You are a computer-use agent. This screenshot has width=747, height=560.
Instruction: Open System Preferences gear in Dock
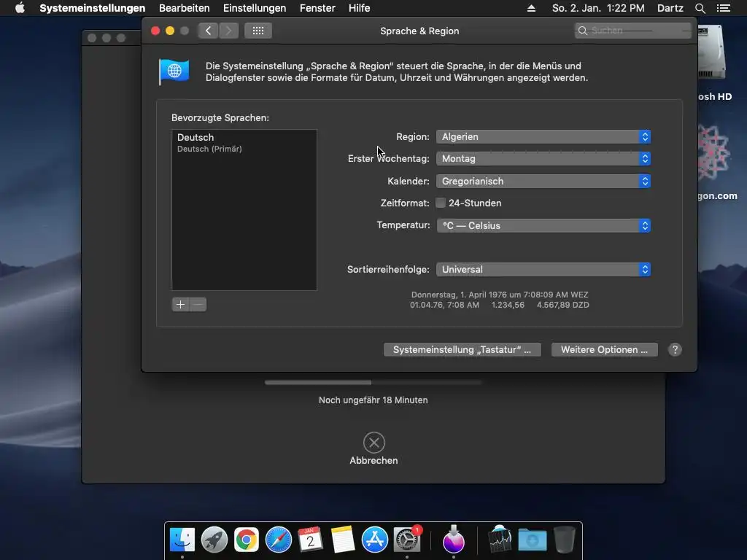pyautogui.click(x=407, y=540)
